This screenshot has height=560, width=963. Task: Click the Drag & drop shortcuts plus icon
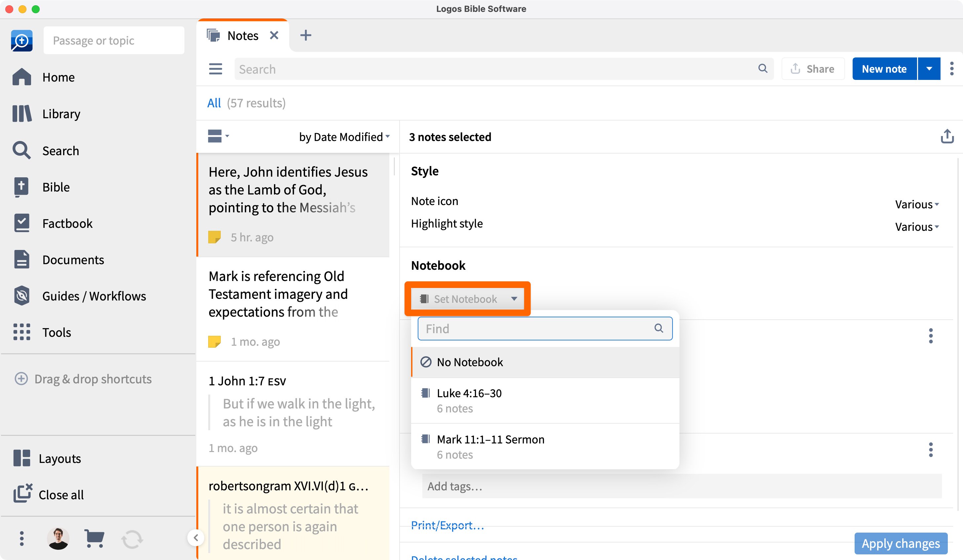click(x=21, y=379)
